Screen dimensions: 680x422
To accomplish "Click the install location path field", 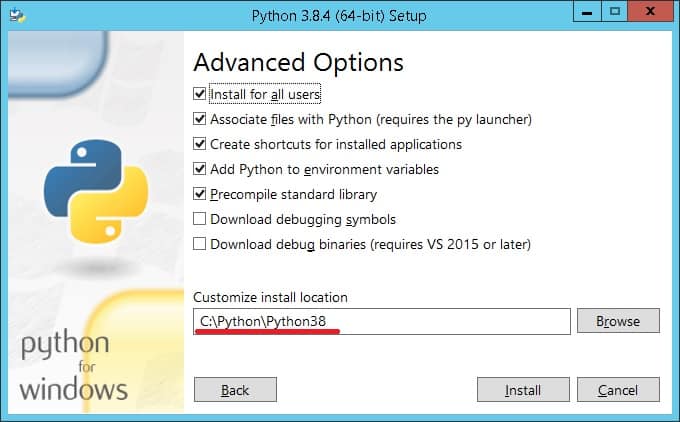I will (382, 321).
